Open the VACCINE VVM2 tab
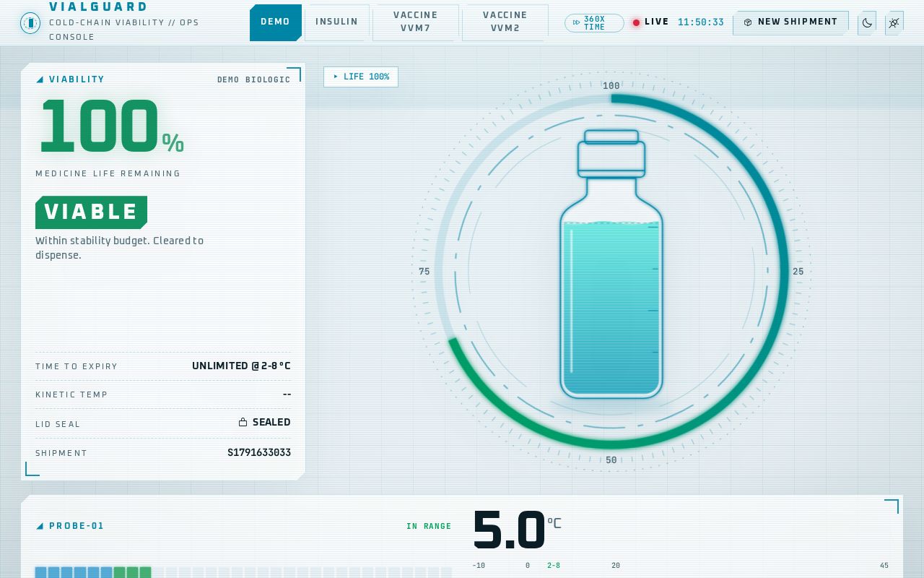Image resolution: width=924 pixels, height=578 pixels. tap(505, 22)
